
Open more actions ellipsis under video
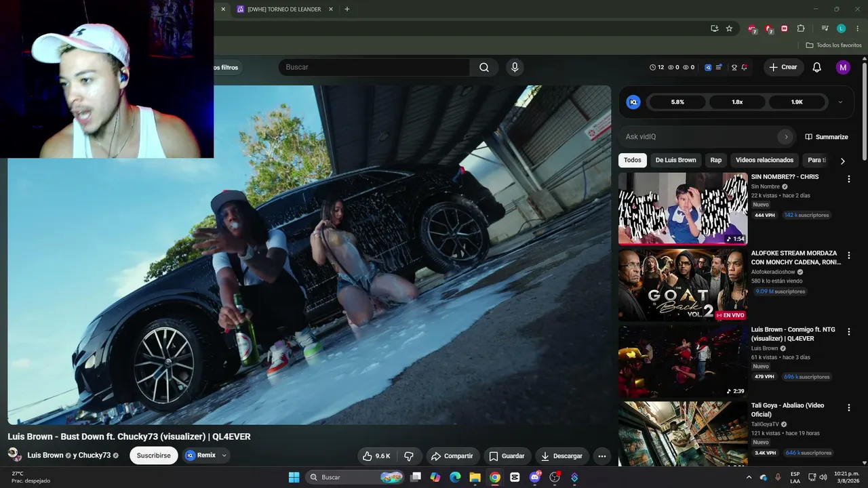(601, 456)
